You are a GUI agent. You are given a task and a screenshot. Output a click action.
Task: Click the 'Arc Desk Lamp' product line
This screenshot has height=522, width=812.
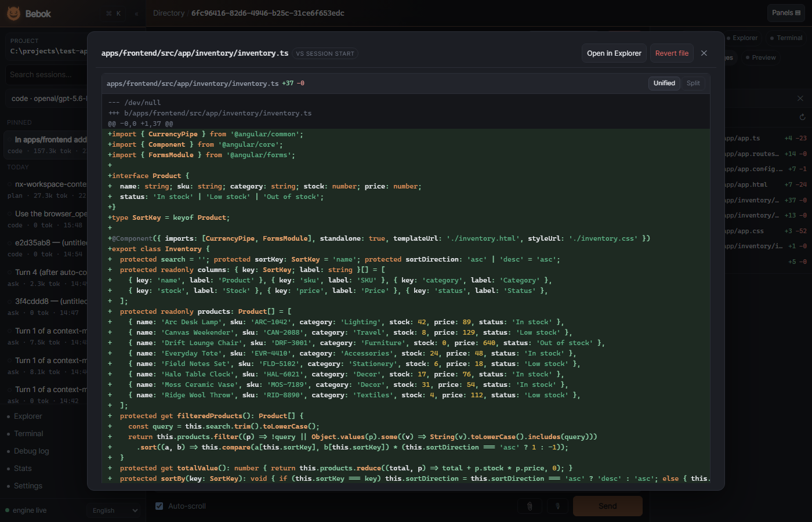coord(336,322)
